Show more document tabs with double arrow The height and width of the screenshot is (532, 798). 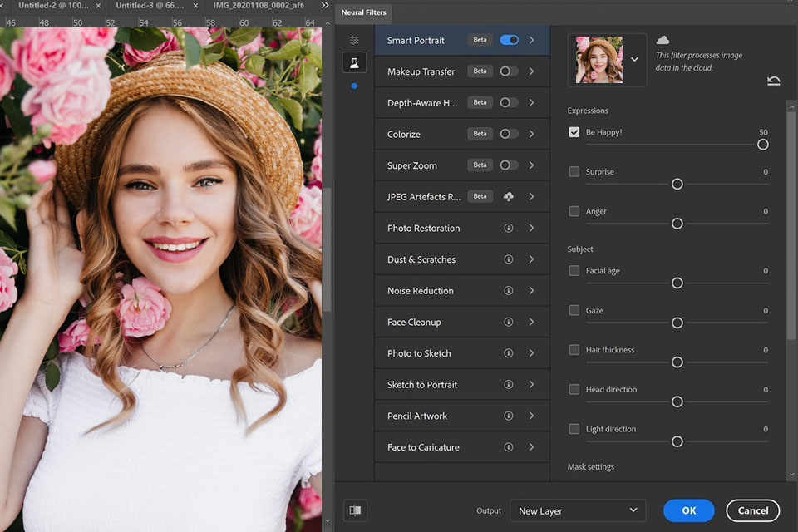pos(325,6)
